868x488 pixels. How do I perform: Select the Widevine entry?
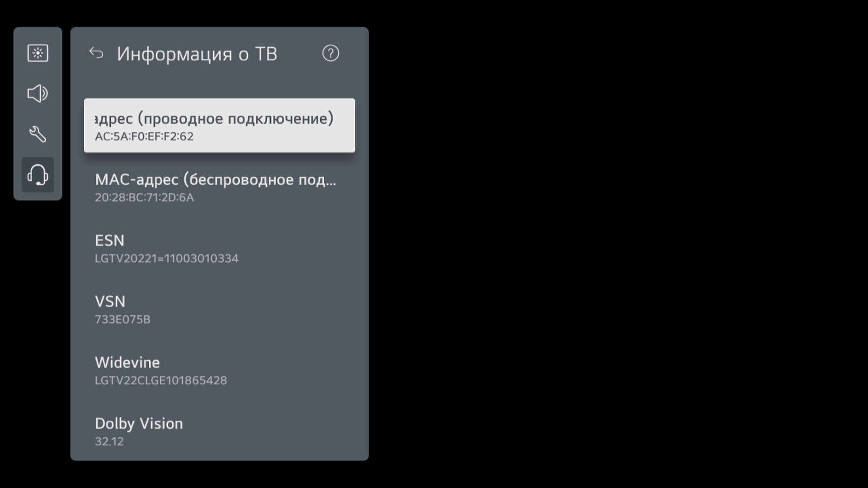pyautogui.click(x=219, y=370)
